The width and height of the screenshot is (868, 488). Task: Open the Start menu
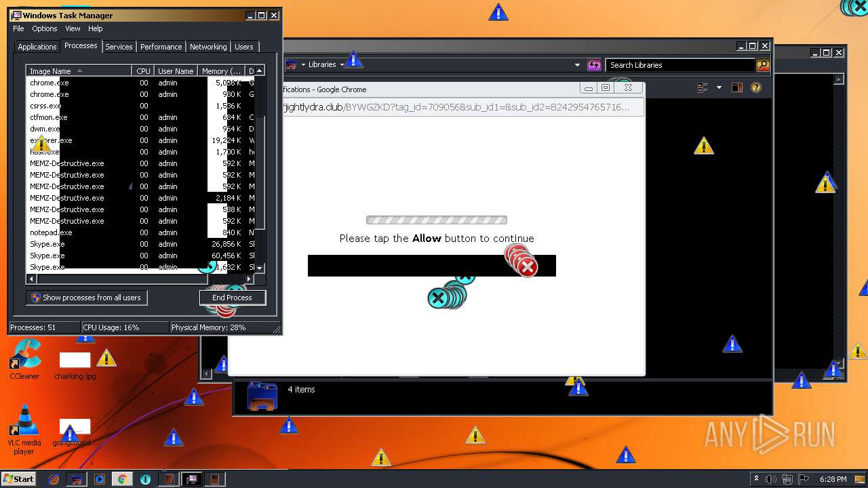coord(19,479)
